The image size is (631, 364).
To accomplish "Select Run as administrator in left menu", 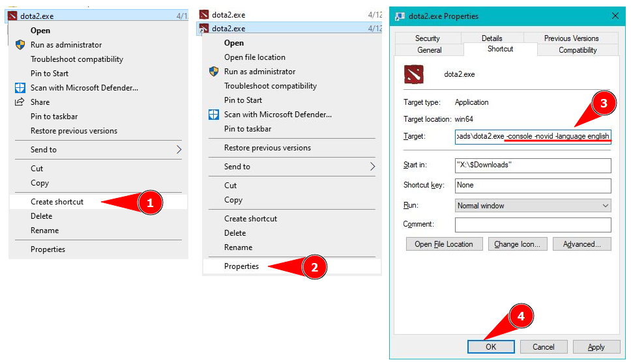I will pyautogui.click(x=66, y=45).
